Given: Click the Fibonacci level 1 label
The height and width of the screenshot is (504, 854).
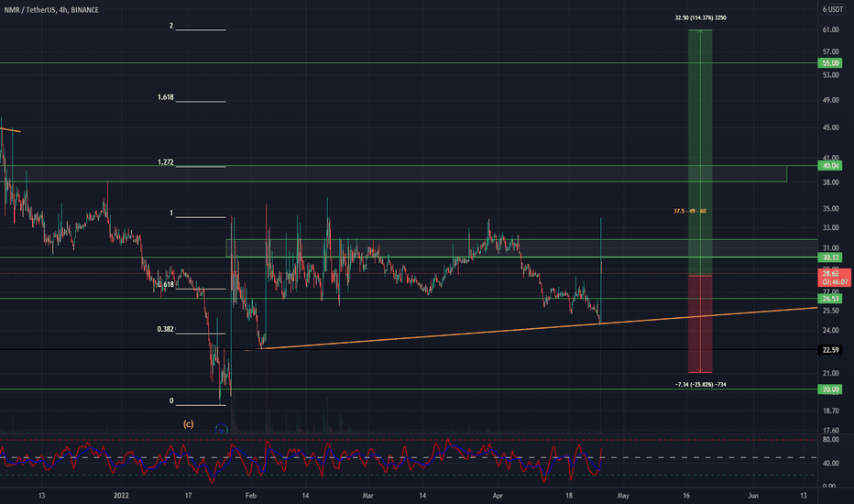Looking at the screenshot, I should [171, 213].
